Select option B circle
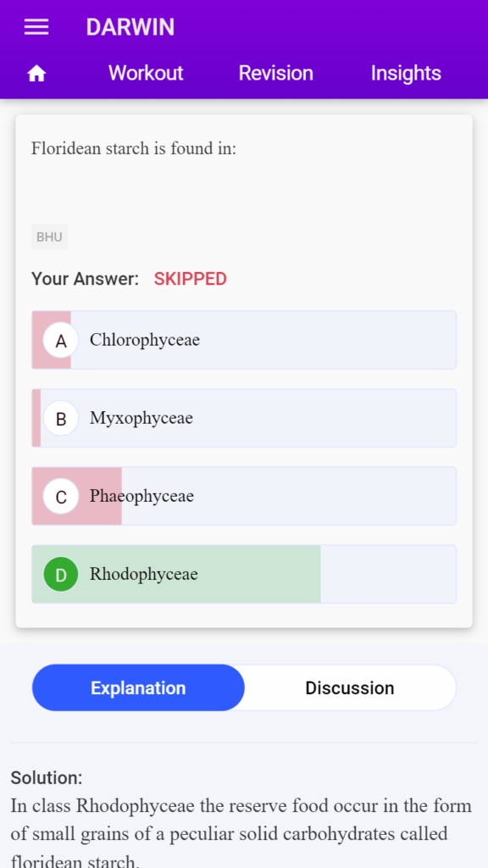This screenshot has width=488, height=868. (61, 419)
